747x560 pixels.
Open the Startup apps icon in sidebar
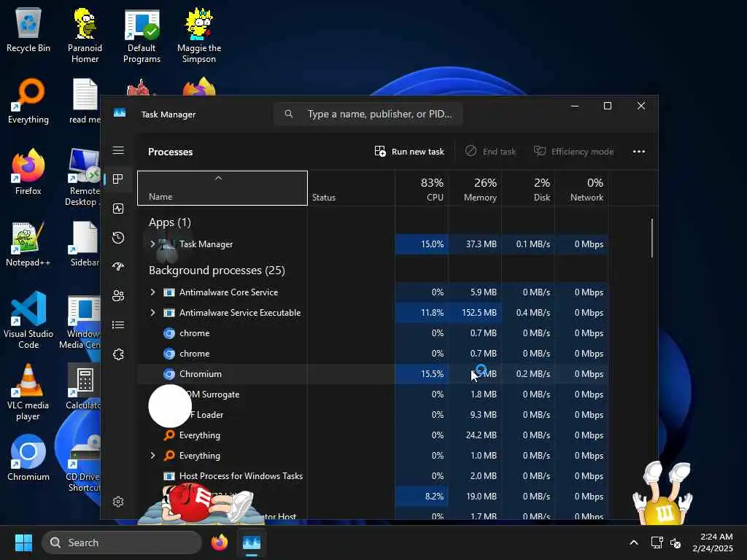[x=118, y=267]
